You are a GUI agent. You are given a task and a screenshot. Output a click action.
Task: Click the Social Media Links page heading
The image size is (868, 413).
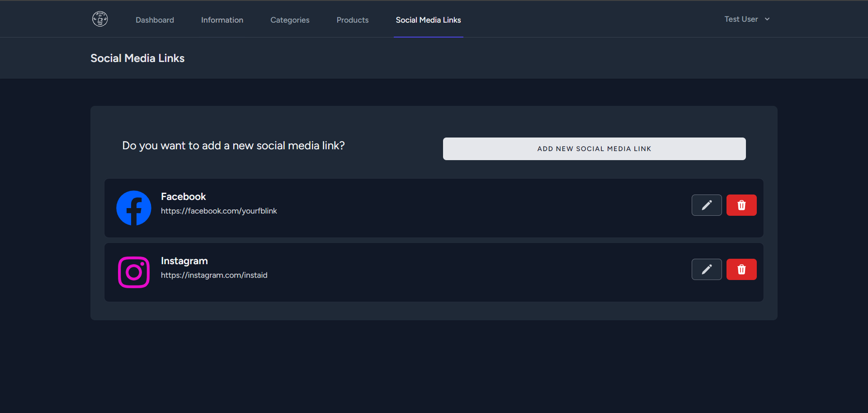(137, 58)
